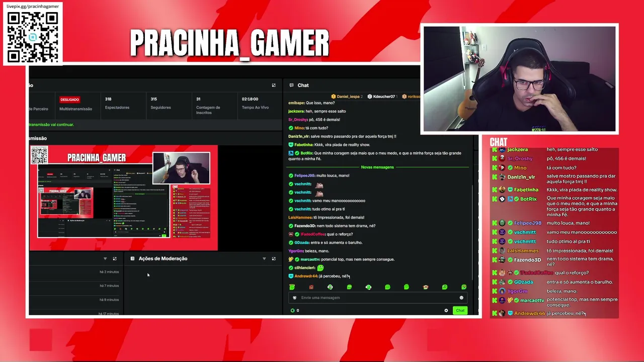Send message with the green Chat button
Viewport: 644px width, 362px height.
460,311
